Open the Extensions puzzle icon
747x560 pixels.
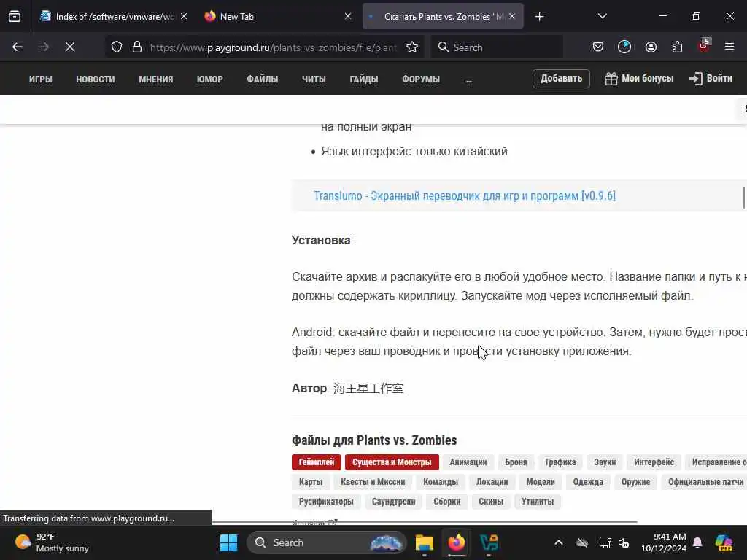click(677, 47)
